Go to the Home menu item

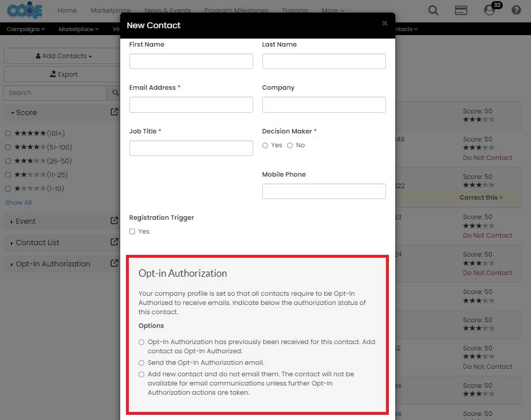coord(67,10)
